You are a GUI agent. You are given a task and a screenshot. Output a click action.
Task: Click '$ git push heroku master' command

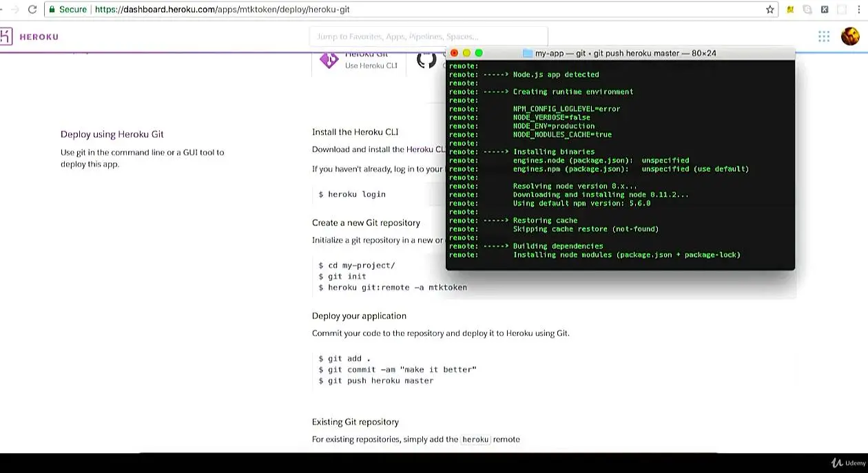376,381
